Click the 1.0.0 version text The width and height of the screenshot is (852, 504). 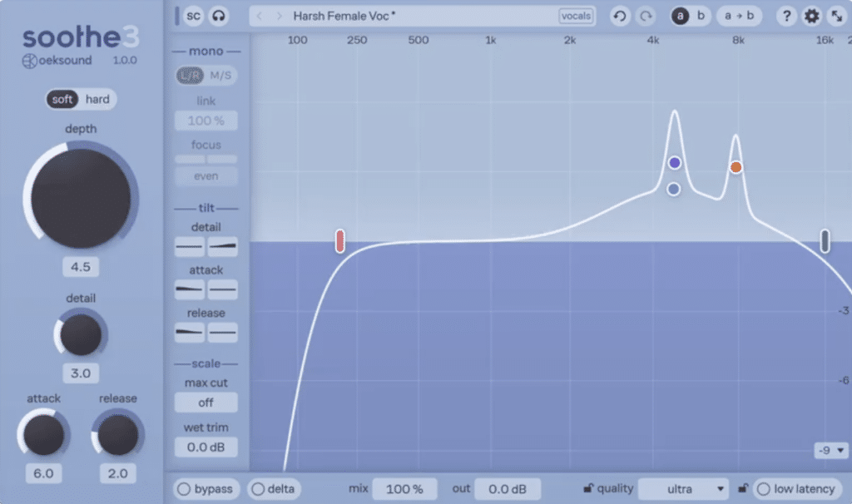coord(125,60)
